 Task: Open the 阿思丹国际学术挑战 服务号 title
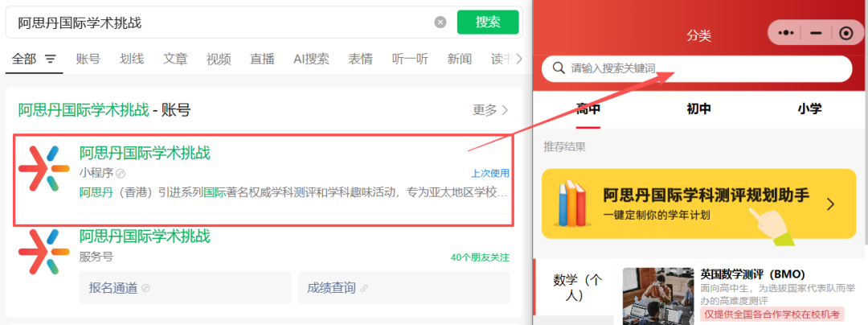[145, 237]
